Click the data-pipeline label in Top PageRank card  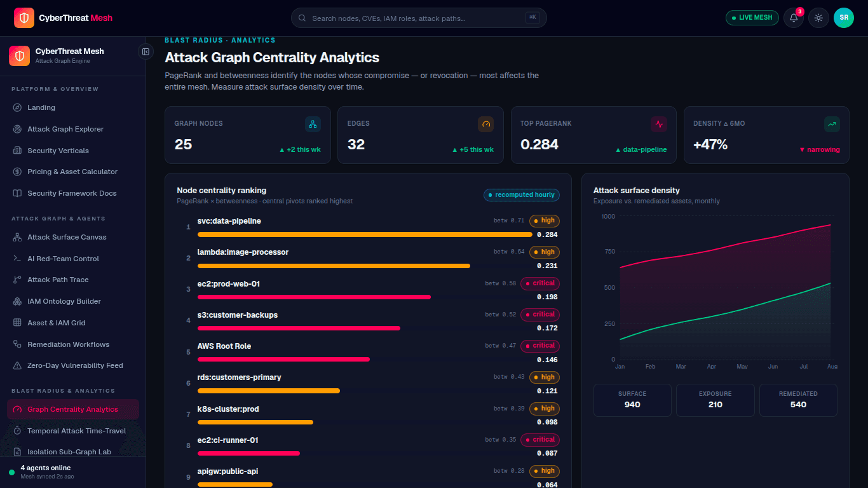pyautogui.click(x=641, y=150)
